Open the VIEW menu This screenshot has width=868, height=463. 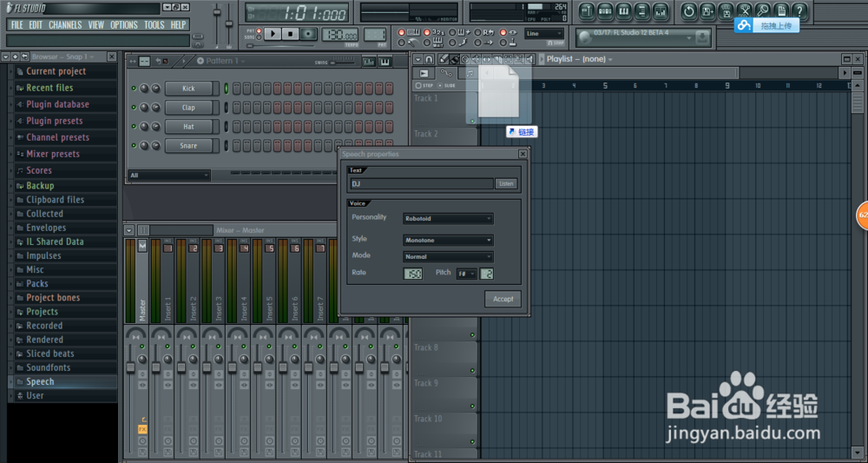pyautogui.click(x=95, y=25)
